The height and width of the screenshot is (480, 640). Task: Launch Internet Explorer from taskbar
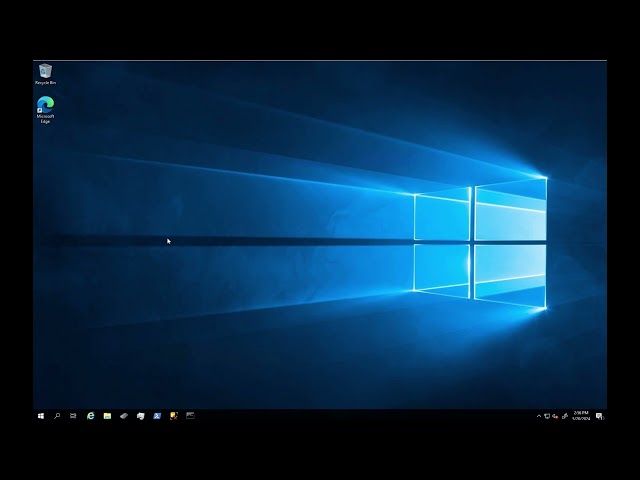tap(91, 416)
